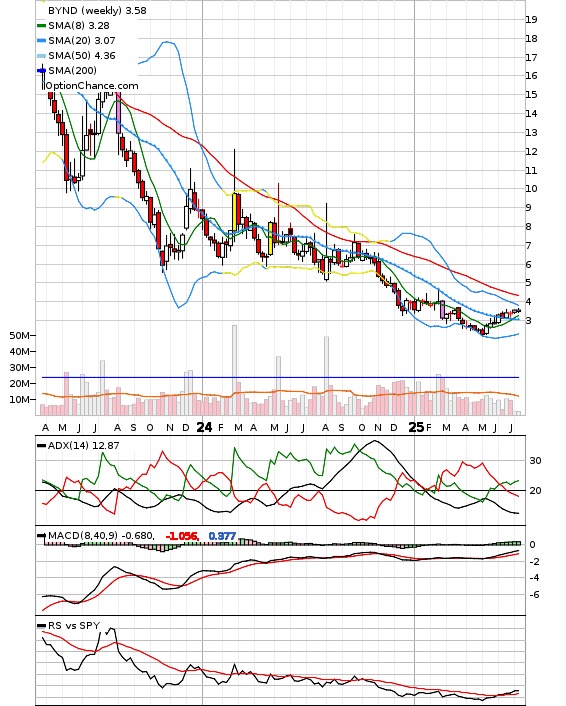The image size is (566, 706).
Task: Click the 10M volume axis label
Action: pos(20,399)
